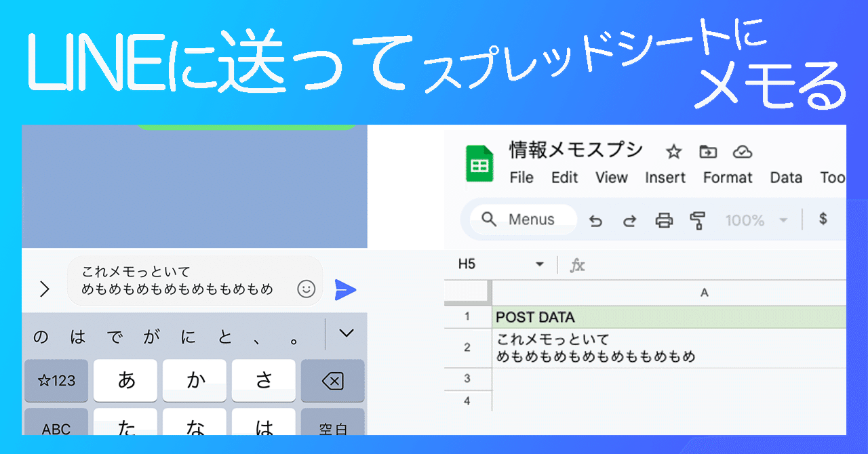Image resolution: width=868 pixels, height=454 pixels.
Task: Tap the か key
Action: 195,381
